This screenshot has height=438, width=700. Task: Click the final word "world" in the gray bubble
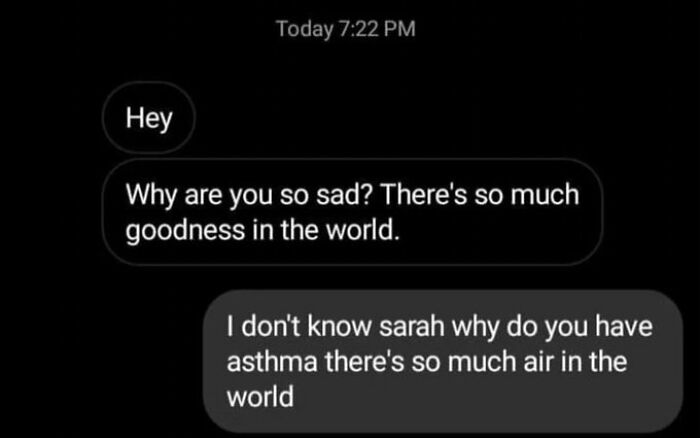point(260,396)
